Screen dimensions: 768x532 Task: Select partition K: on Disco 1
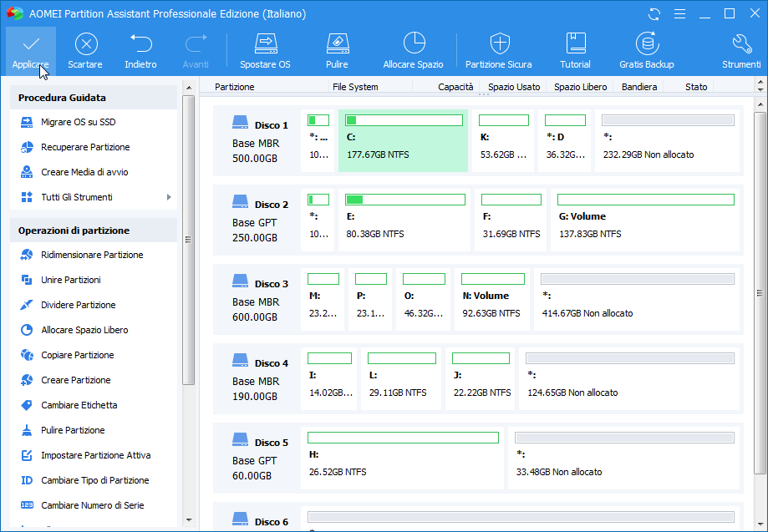pos(503,141)
